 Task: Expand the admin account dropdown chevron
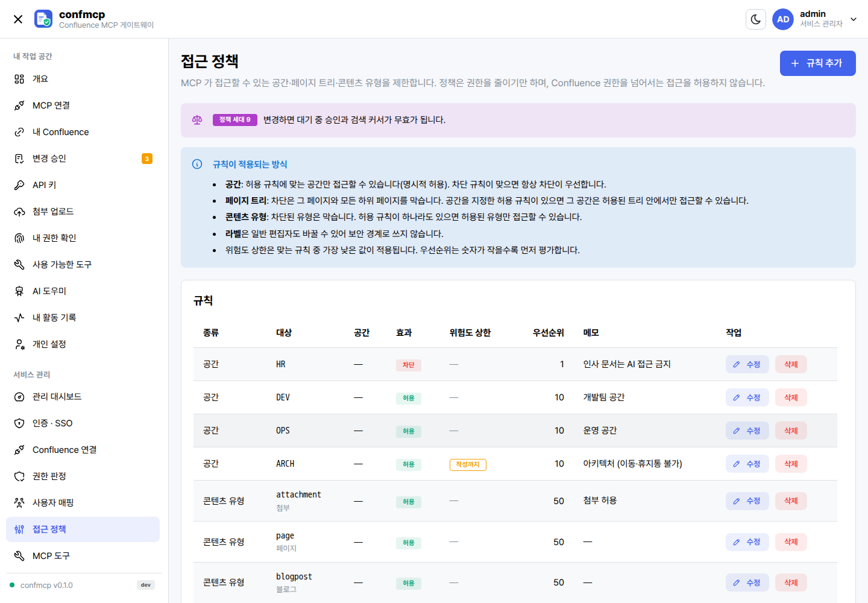click(x=854, y=19)
